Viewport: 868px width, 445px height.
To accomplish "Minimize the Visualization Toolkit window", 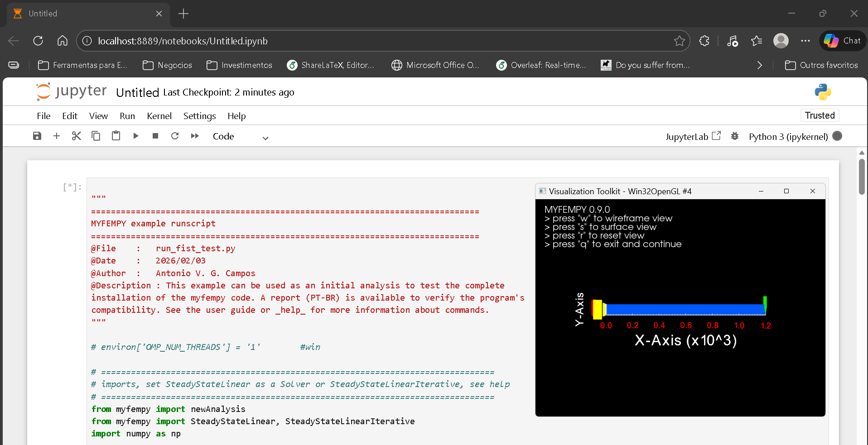I will [x=761, y=191].
